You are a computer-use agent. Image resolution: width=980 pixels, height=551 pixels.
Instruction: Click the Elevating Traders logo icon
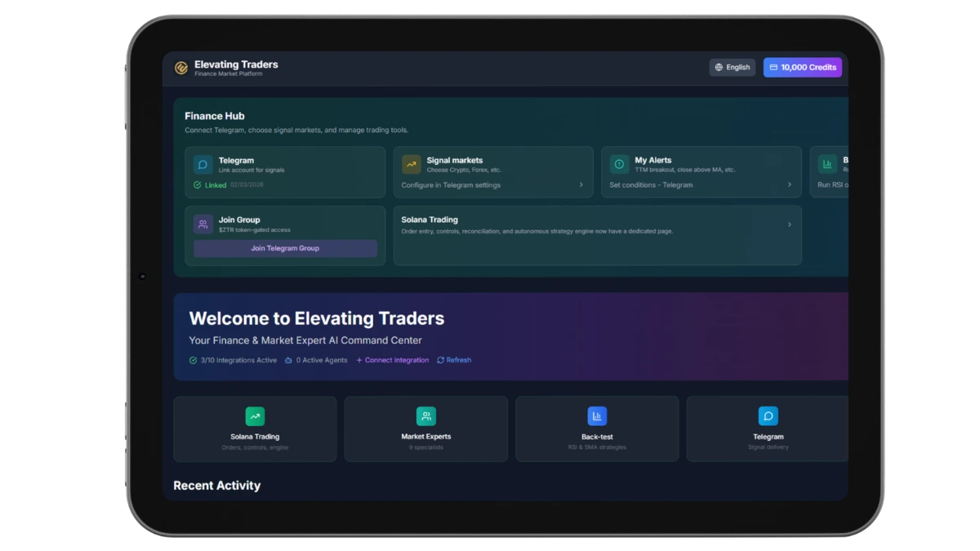pos(181,68)
